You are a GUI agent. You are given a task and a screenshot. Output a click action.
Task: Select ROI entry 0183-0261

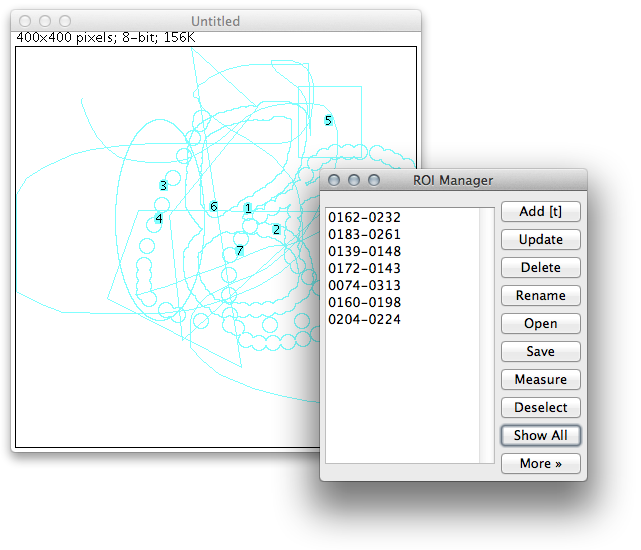pyautogui.click(x=402, y=234)
